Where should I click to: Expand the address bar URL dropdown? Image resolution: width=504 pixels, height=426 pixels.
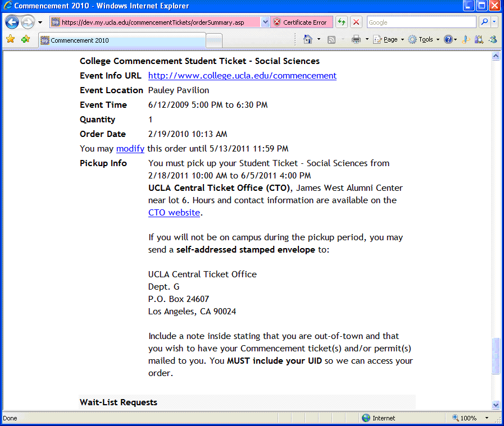[x=265, y=22]
